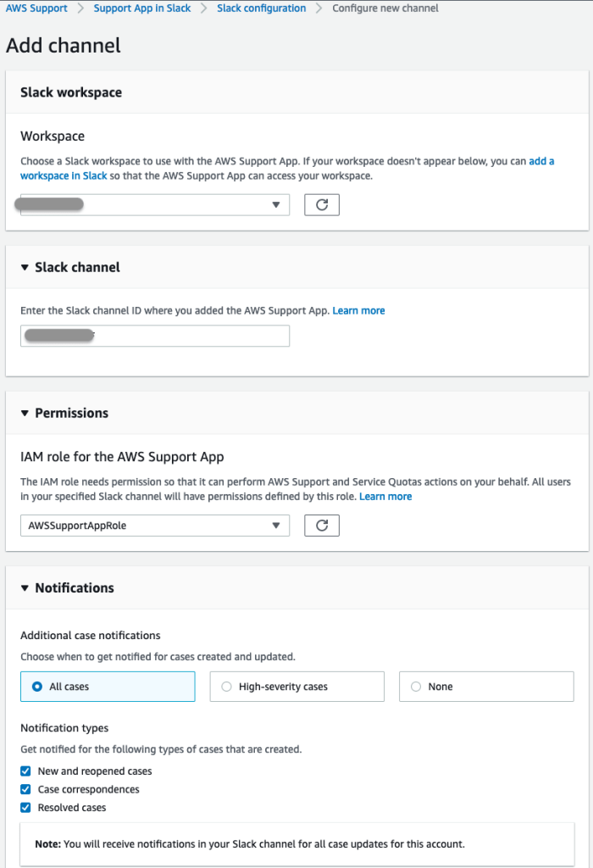Collapse the Notifications section
This screenshot has height=868, width=593.
[x=25, y=587]
